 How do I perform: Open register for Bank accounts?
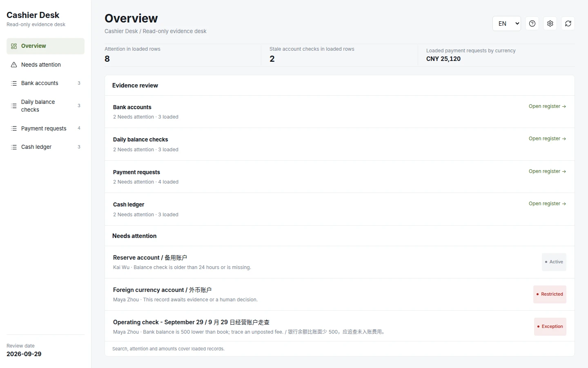(x=547, y=106)
